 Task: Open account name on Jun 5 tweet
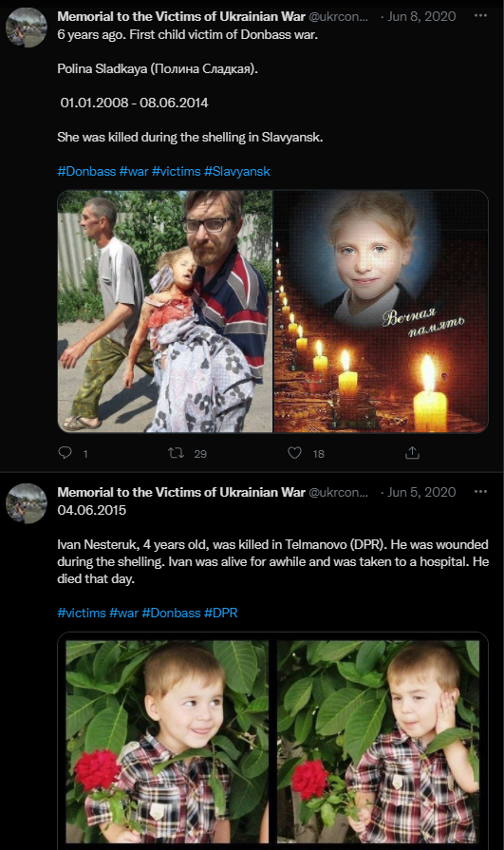pyautogui.click(x=181, y=492)
